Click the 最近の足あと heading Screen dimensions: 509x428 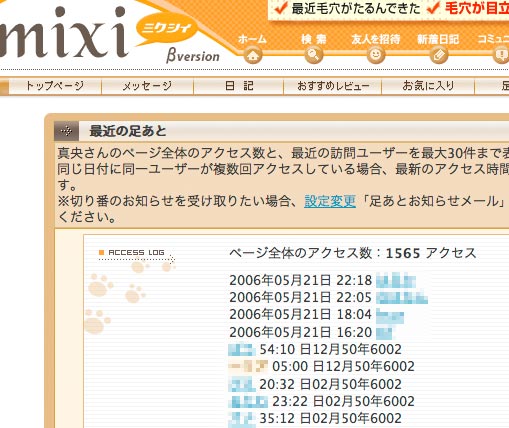[x=128, y=131]
